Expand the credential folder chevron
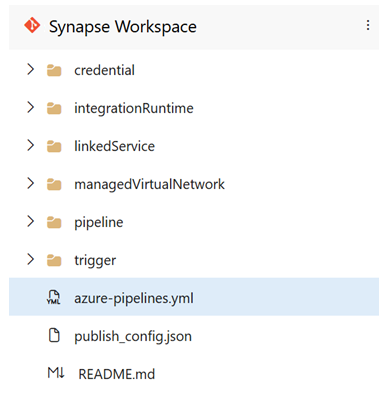385x394 pixels. coord(31,69)
